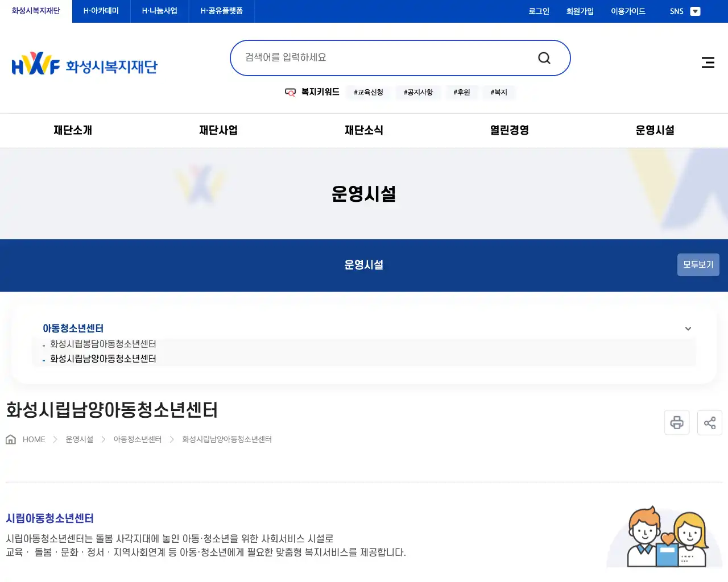The height and width of the screenshot is (582, 728).
Task: Select the home icon in breadcrumb
Action: pos(10,439)
